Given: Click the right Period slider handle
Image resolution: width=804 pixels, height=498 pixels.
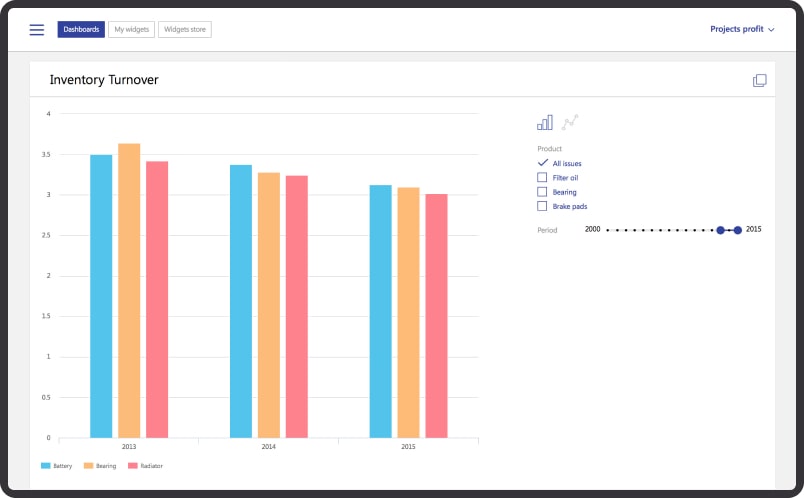Looking at the screenshot, I should pyautogui.click(x=738, y=230).
